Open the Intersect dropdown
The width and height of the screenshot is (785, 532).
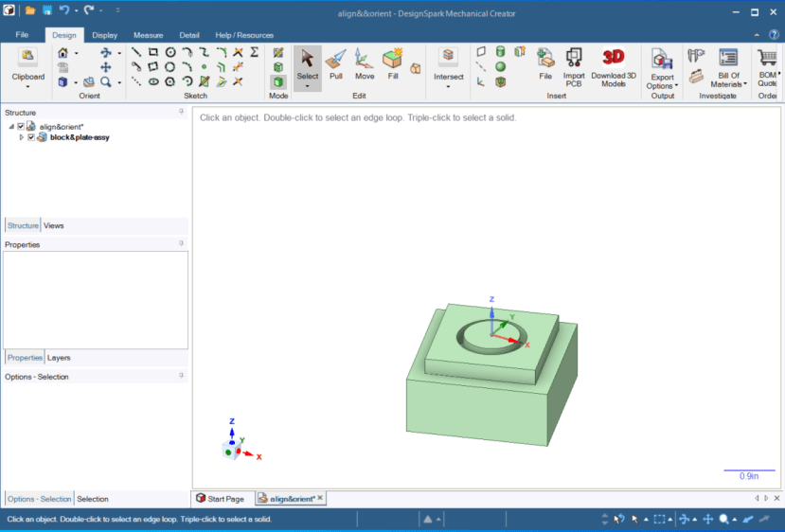click(x=448, y=86)
